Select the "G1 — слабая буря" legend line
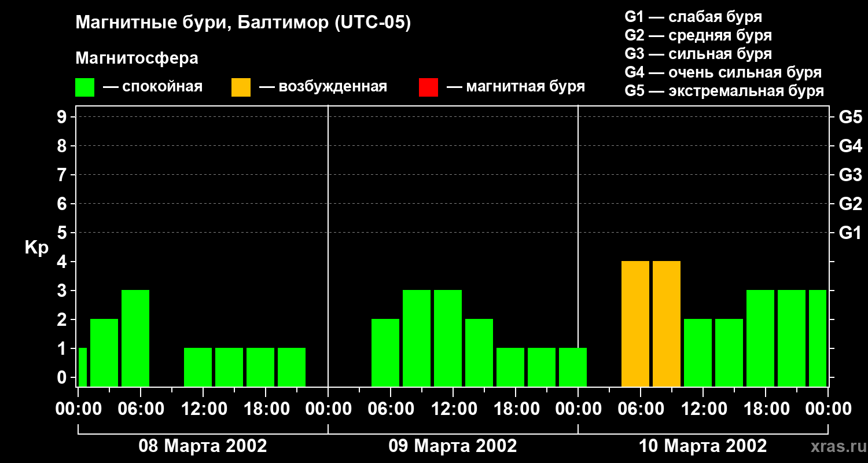Image resolution: width=868 pixels, height=463 pixels. click(693, 17)
